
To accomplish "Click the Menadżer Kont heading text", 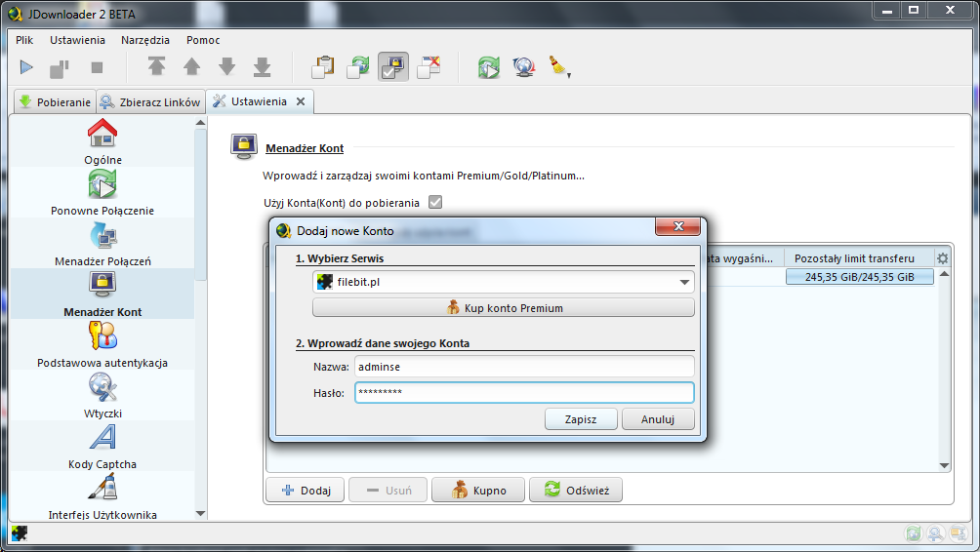I will pos(305,148).
